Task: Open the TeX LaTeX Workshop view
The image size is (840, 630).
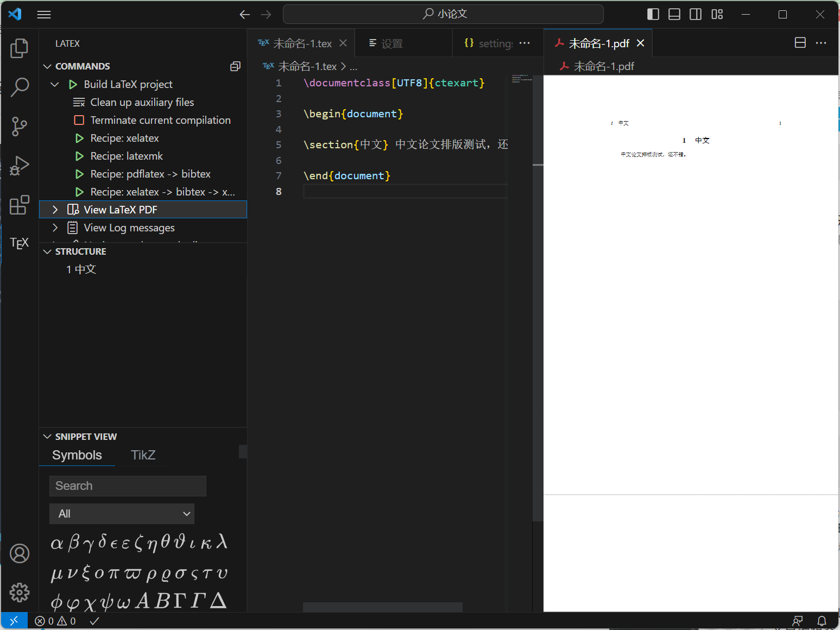Action: click(x=20, y=243)
